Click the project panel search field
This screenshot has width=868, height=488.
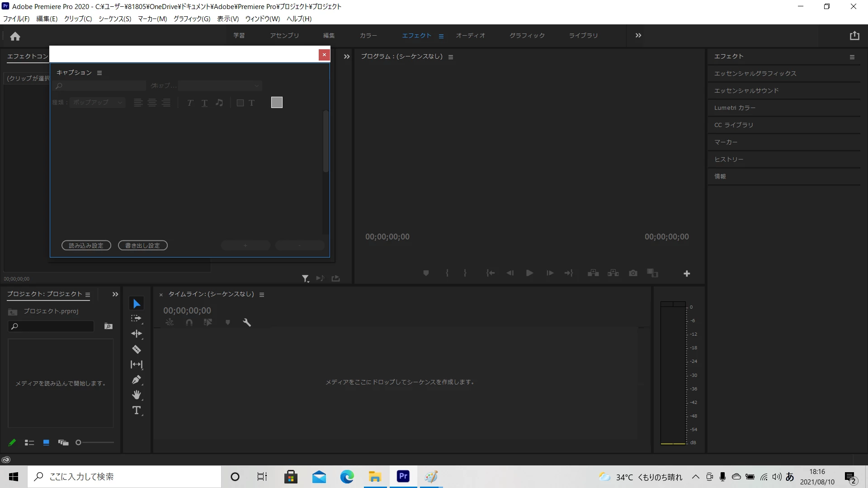coord(54,326)
